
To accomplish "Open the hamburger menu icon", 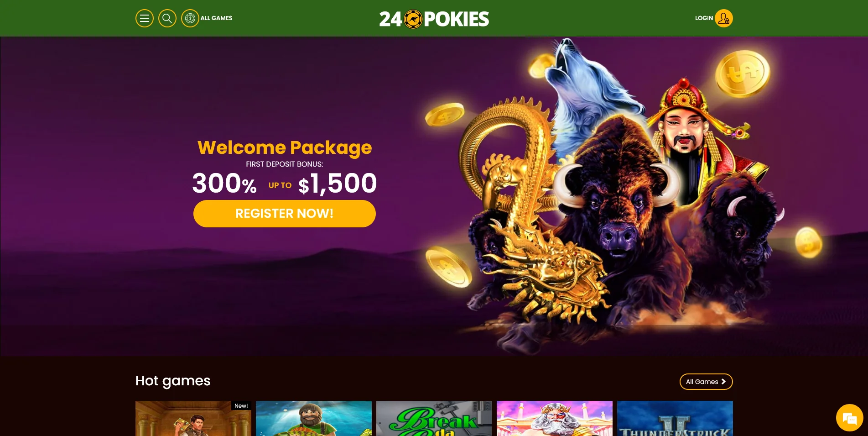I will [x=145, y=18].
